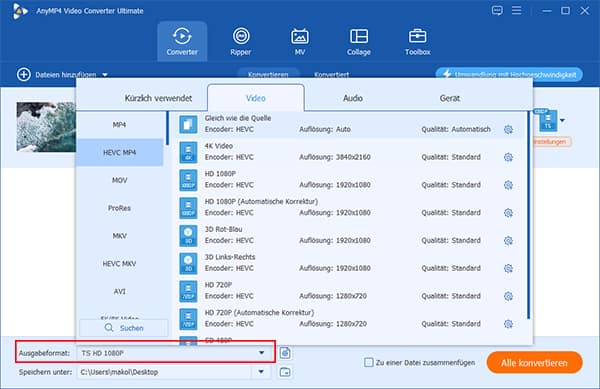This screenshot has height=389, width=600.
Task: Open the hamburger menu in title bar
Action: point(517,10)
